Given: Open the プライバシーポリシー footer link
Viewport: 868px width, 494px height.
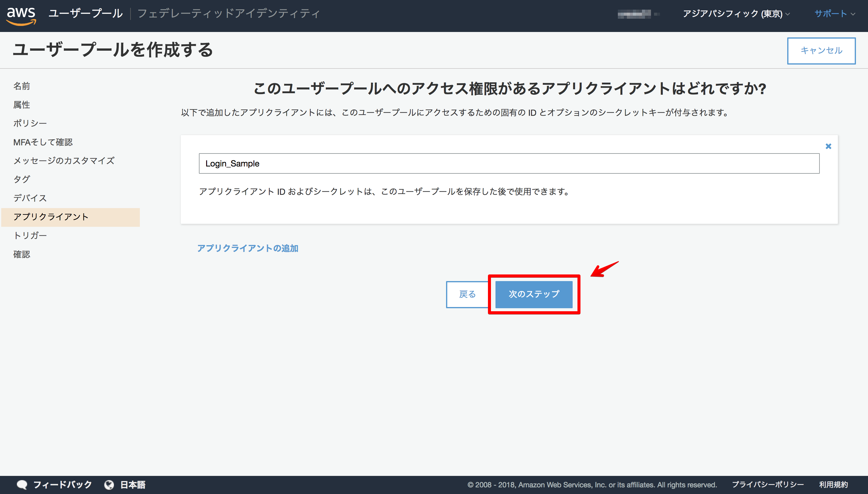Looking at the screenshot, I should pyautogui.click(x=768, y=484).
